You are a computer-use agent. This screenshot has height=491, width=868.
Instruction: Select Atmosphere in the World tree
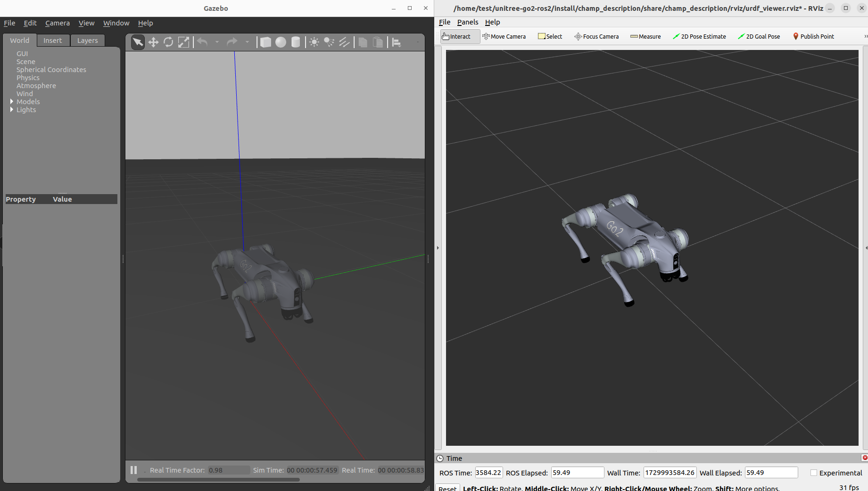tap(36, 86)
